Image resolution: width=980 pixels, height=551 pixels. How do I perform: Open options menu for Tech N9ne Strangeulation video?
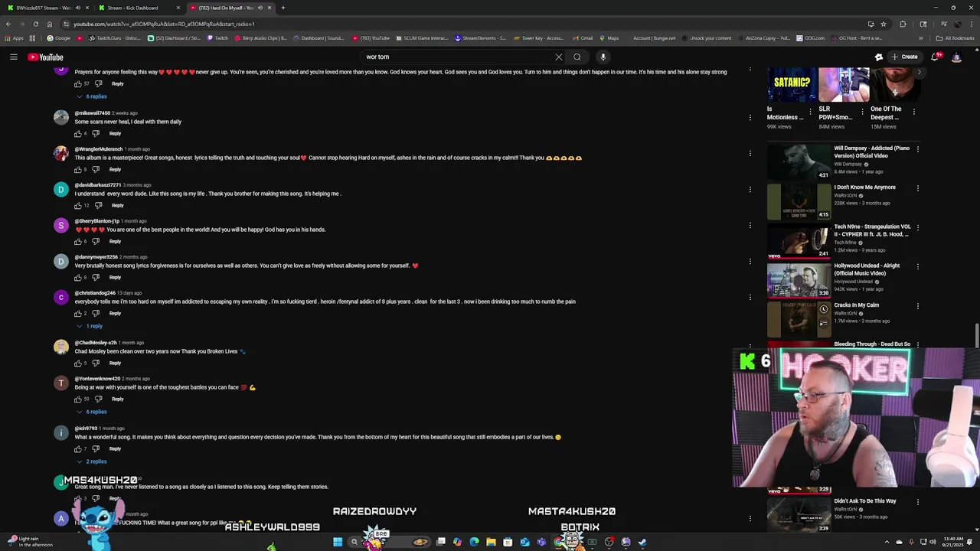tap(918, 227)
